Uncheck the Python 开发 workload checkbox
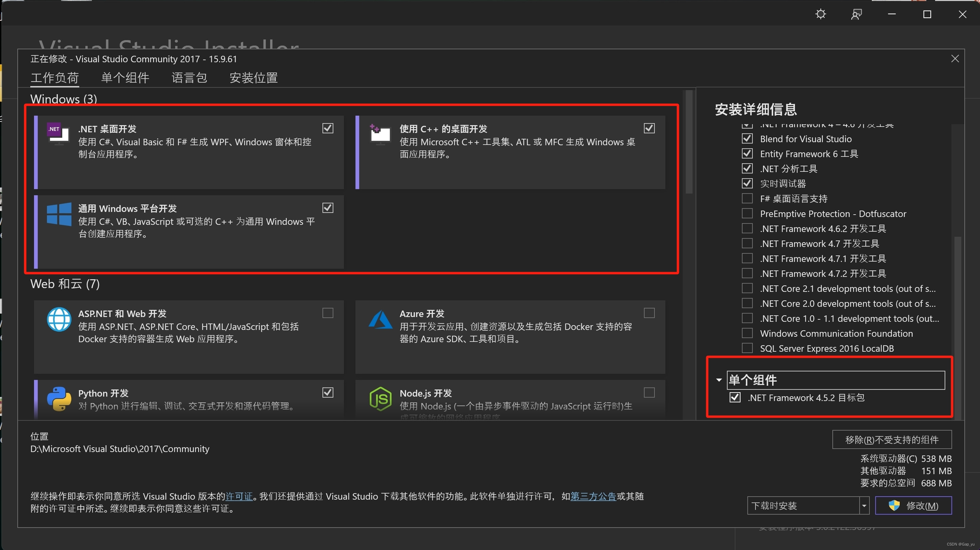The image size is (980, 550). 328,393
